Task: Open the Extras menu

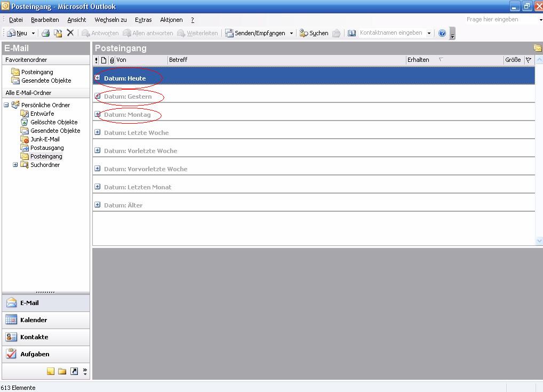Action: pyautogui.click(x=143, y=20)
